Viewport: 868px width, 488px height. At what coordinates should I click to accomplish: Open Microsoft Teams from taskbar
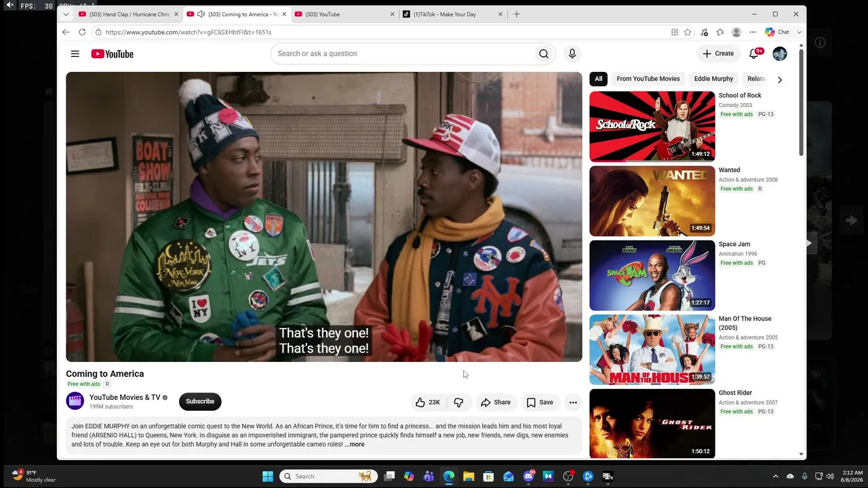coord(429,476)
